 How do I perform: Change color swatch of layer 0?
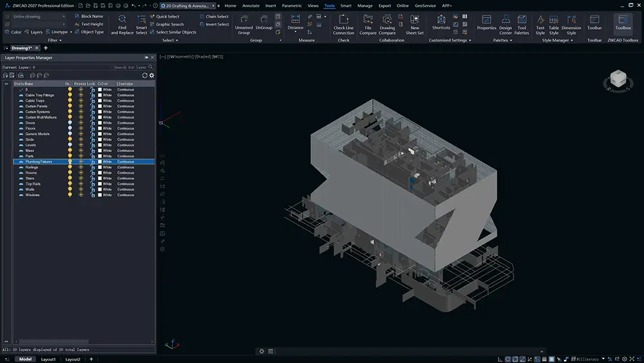point(100,89)
